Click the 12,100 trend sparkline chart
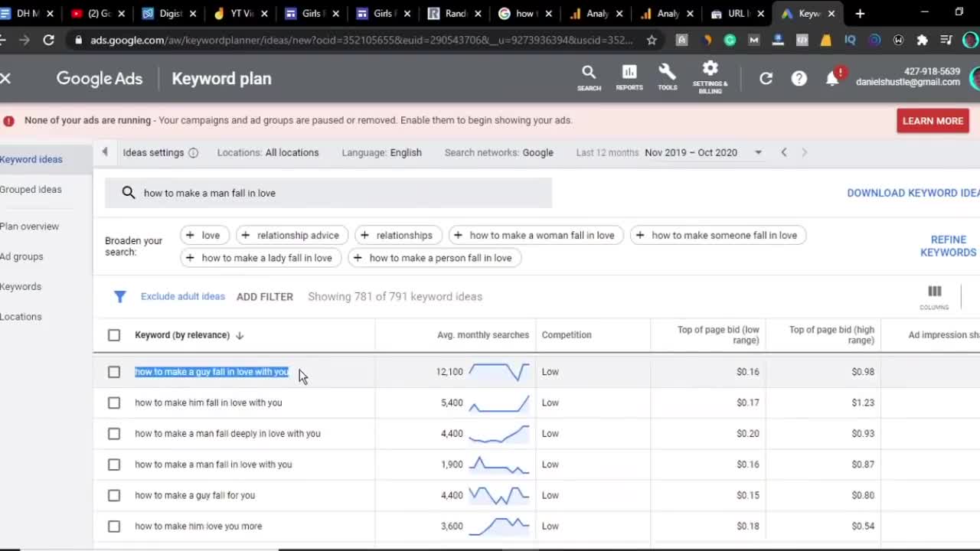 [498, 372]
